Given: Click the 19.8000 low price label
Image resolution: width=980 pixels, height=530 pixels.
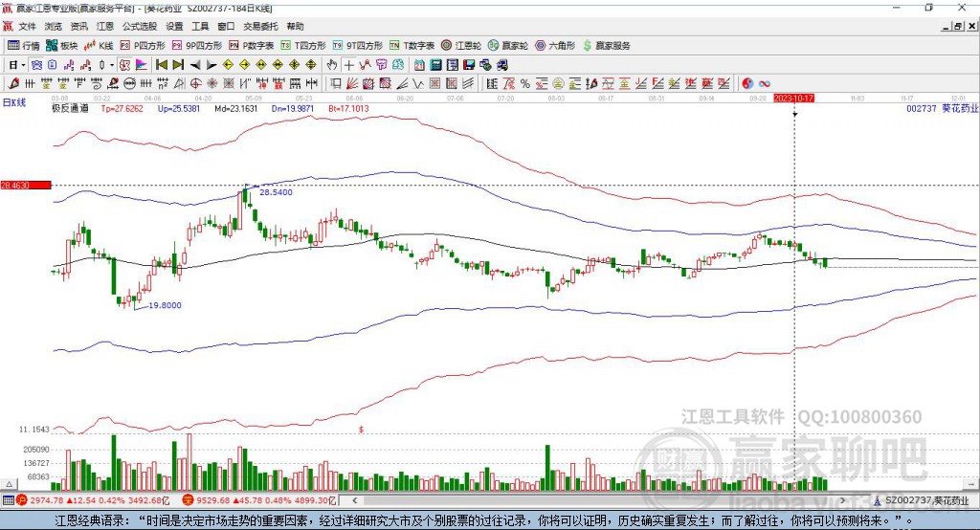Looking at the screenshot, I should (x=165, y=305).
